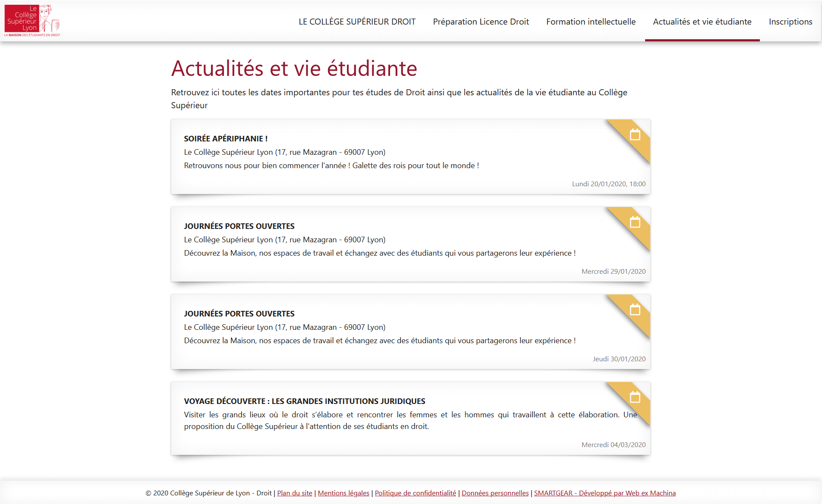Click address line in the Mercredi 29/01/2020 card
The image size is (822, 504).
click(285, 240)
